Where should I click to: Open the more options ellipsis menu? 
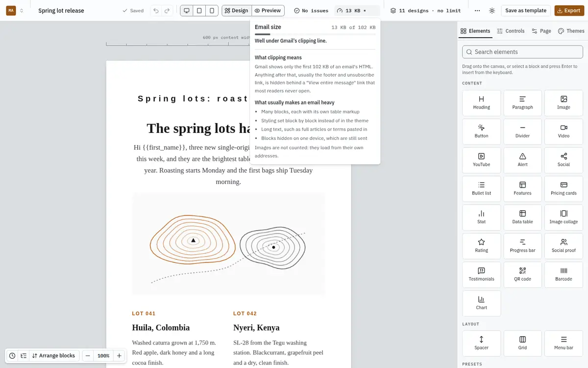pos(478,10)
